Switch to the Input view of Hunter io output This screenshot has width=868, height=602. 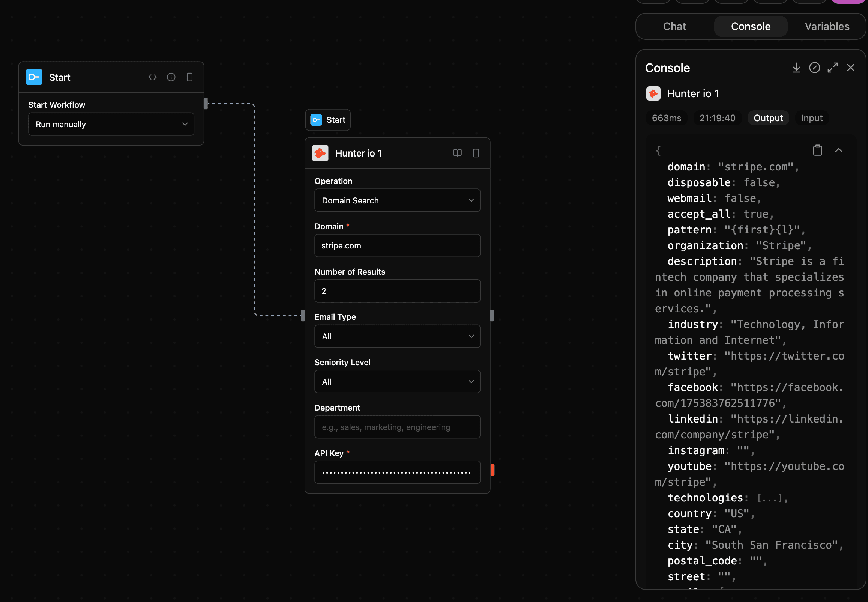(811, 118)
